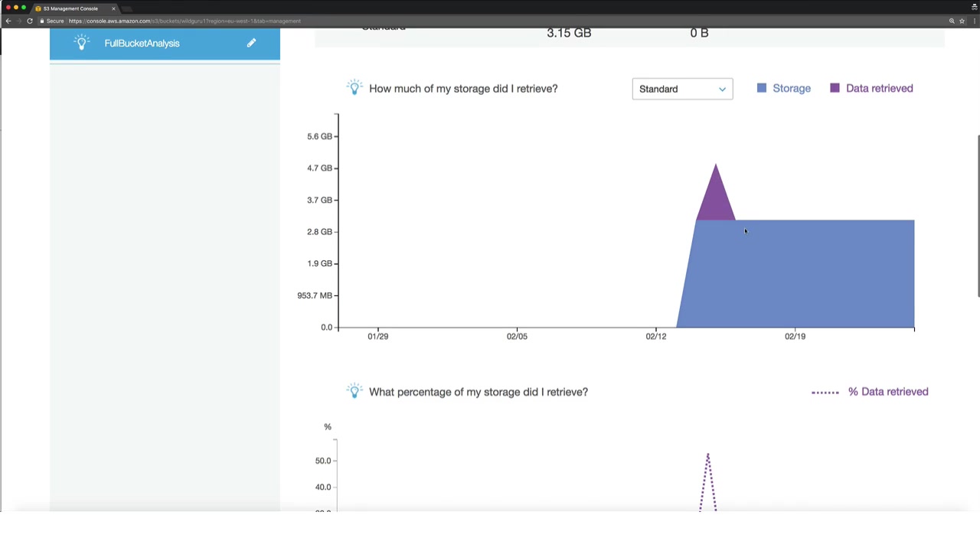The image size is (980, 551).
Task: Click lightbulb next to percentage retrieved question
Action: pos(354,390)
